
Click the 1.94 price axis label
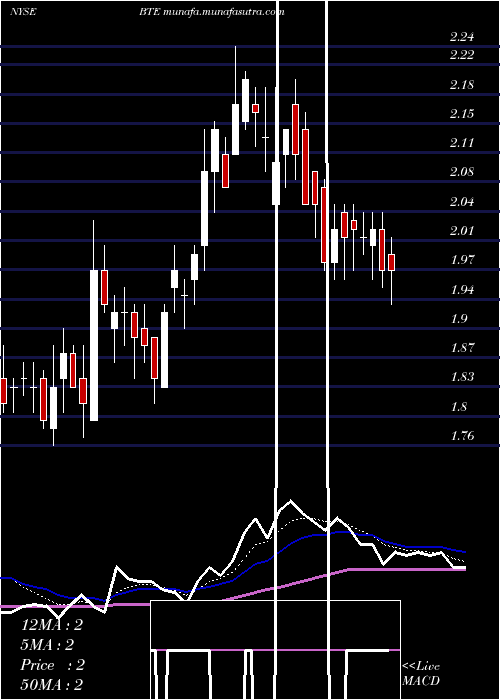pos(462,290)
